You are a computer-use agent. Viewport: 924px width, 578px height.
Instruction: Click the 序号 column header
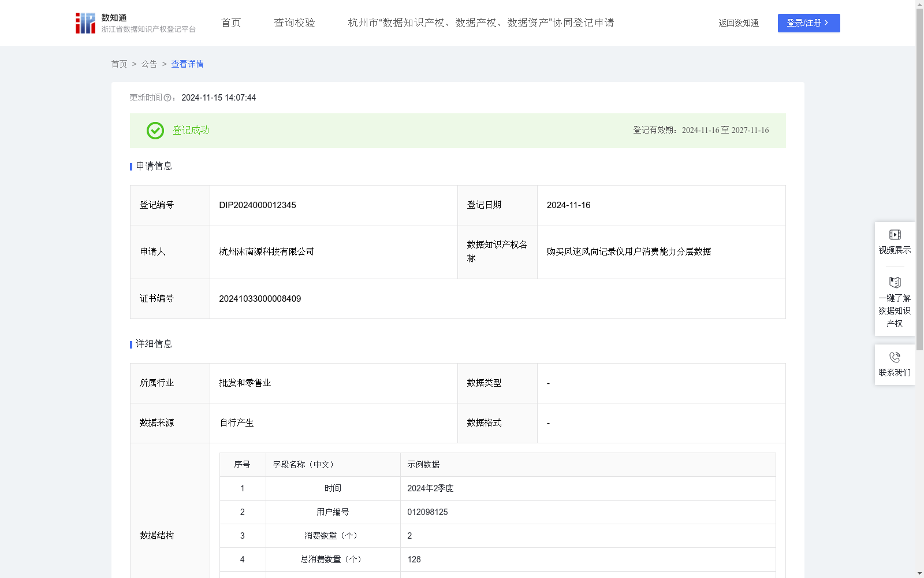tap(242, 465)
